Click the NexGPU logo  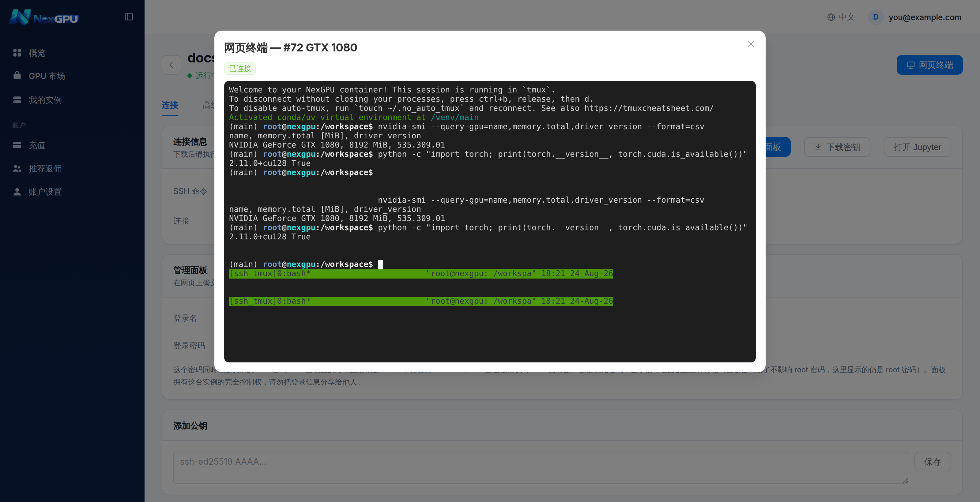(x=44, y=17)
